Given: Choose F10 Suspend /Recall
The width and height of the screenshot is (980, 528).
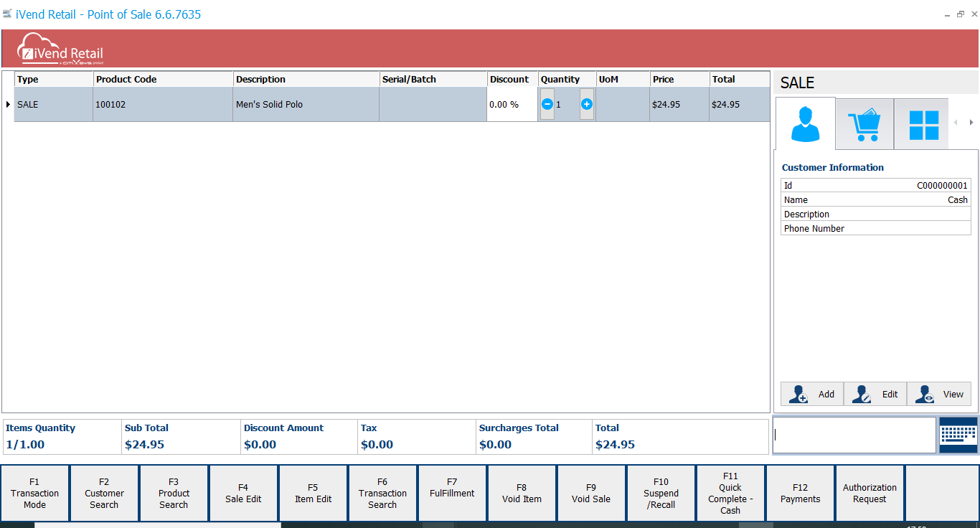Looking at the screenshot, I should tap(661, 494).
